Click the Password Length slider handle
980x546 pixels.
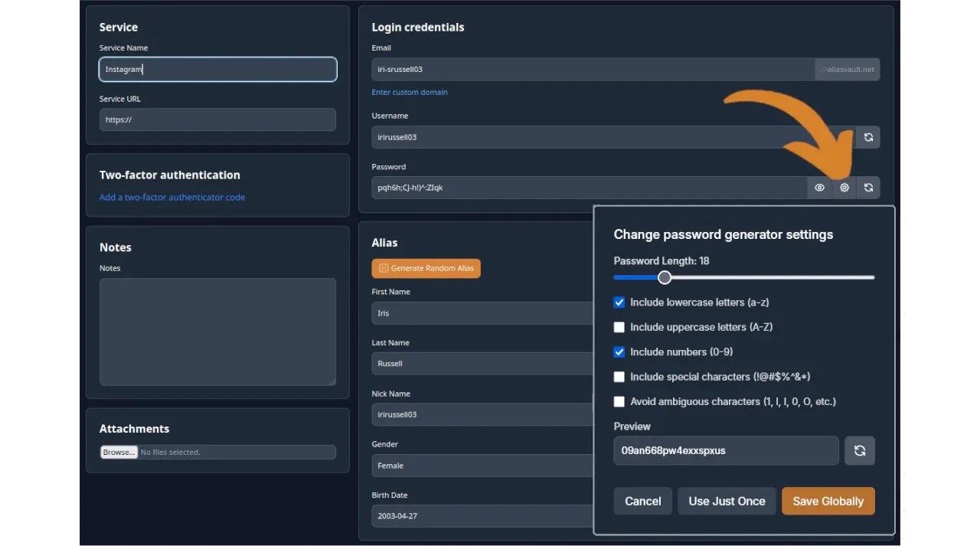click(665, 277)
